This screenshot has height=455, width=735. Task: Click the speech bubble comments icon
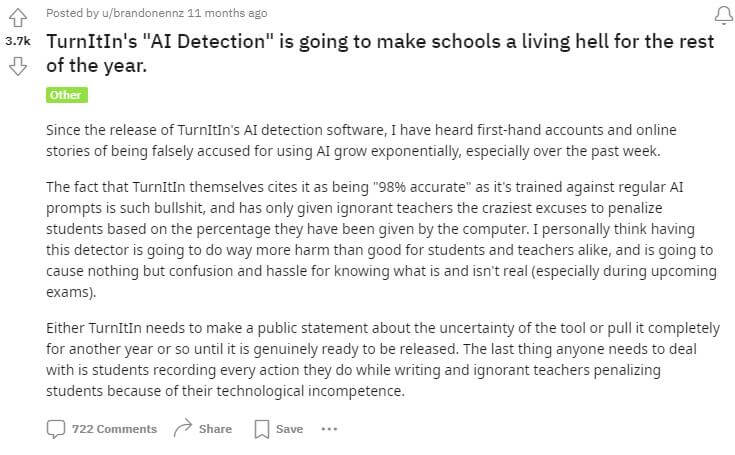(56, 429)
